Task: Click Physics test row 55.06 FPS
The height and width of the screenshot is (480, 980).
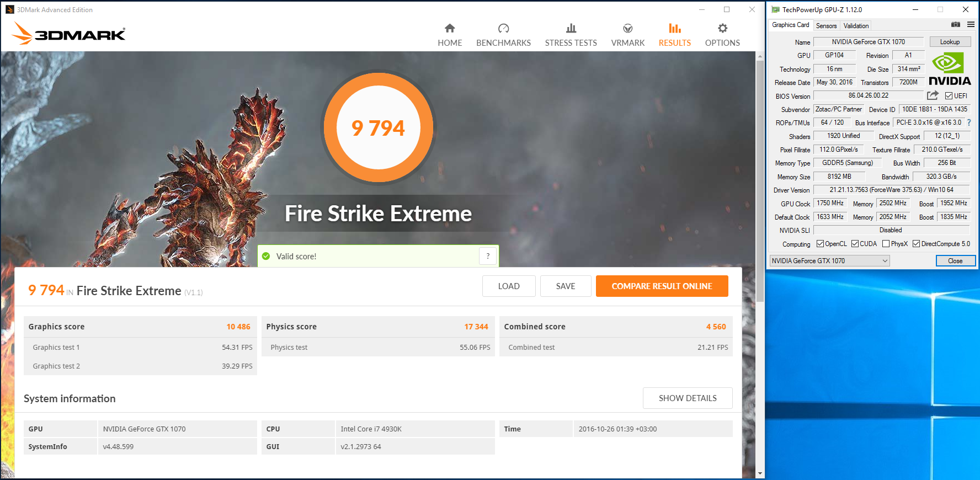Action: click(378, 347)
